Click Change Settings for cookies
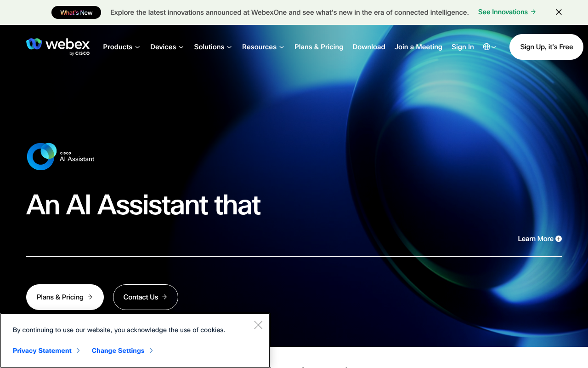588x368 pixels. point(118,351)
